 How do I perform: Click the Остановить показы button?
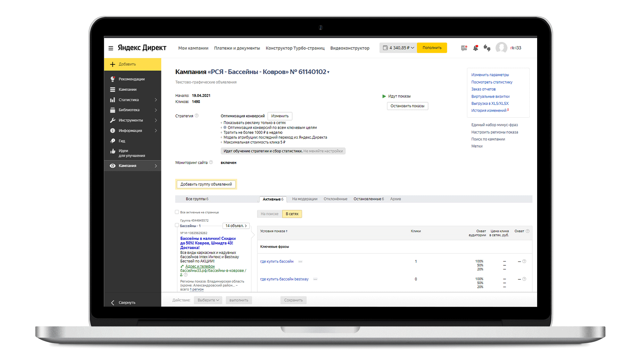pos(407,106)
